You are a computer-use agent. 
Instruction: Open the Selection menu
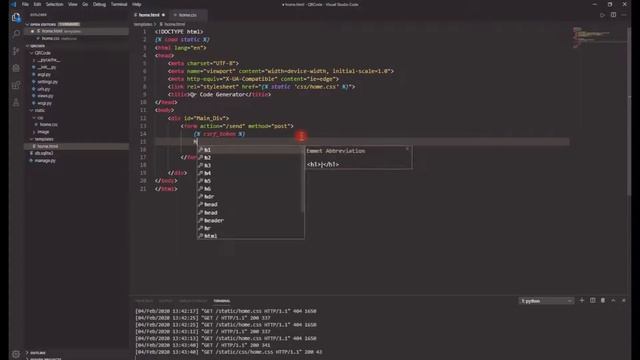[x=54, y=4]
